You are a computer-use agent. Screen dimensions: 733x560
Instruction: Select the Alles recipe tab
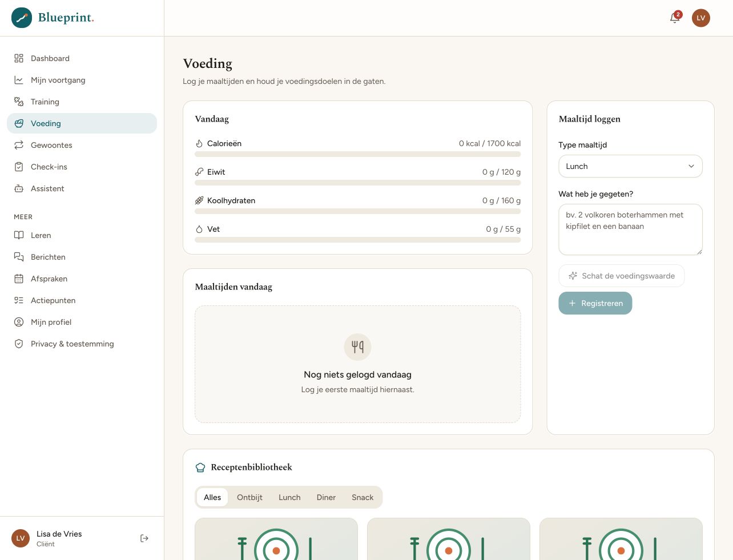point(212,497)
